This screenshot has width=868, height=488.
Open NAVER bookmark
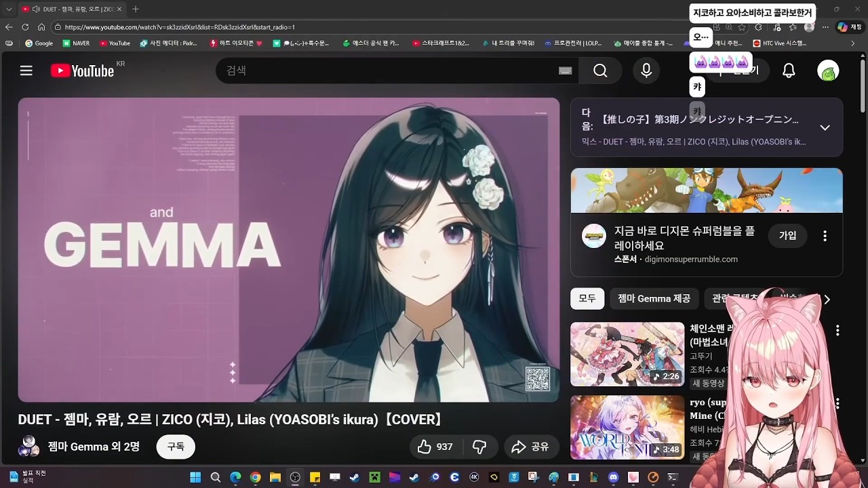[76, 43]
